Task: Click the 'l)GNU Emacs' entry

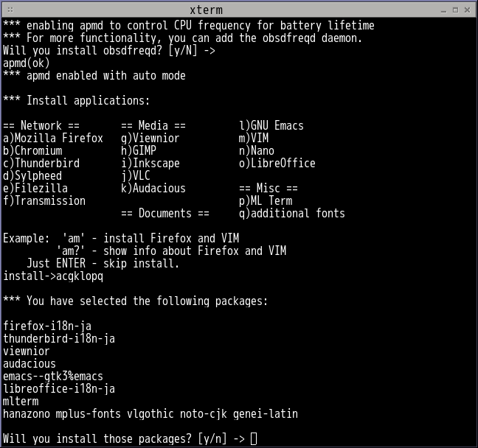Action: click(271, 126)
